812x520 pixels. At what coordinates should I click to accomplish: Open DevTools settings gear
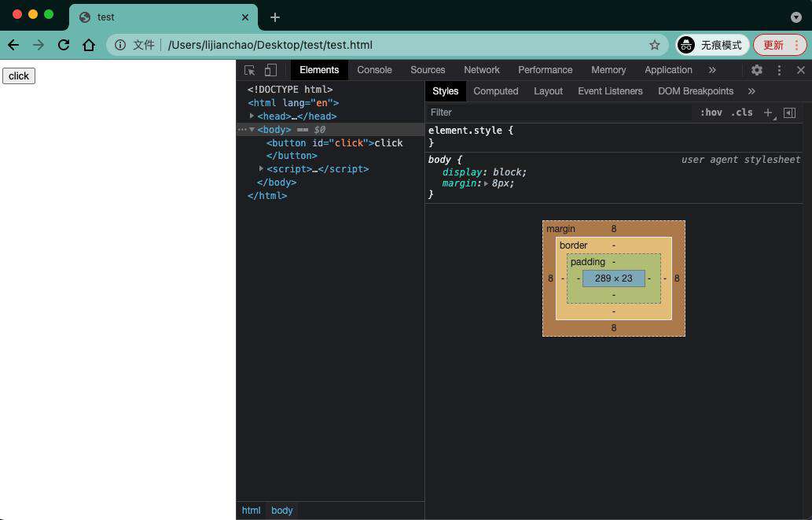[x=757, y=70]
